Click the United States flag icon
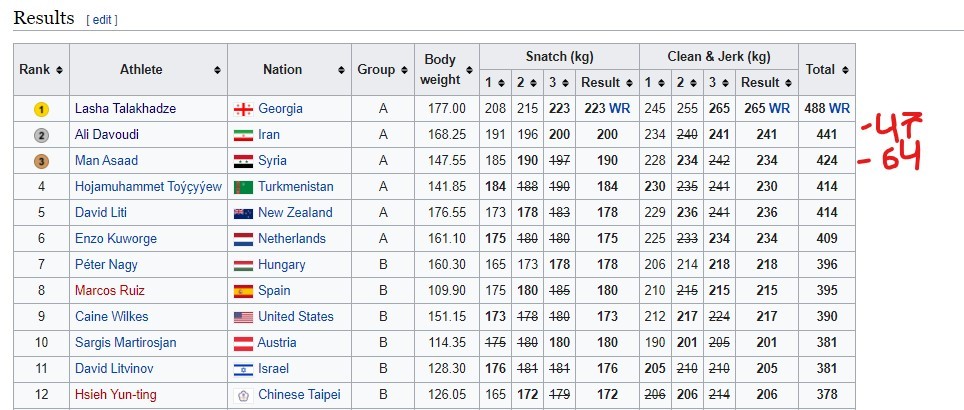Screen dimensions: 964x410 (243, 317)
